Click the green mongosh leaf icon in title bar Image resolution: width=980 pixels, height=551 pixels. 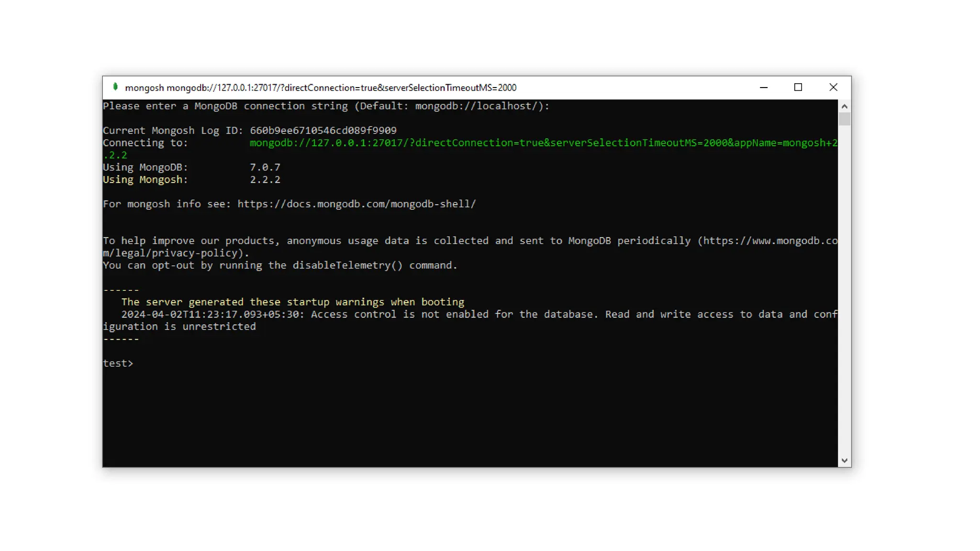click(x=115, y=87)
